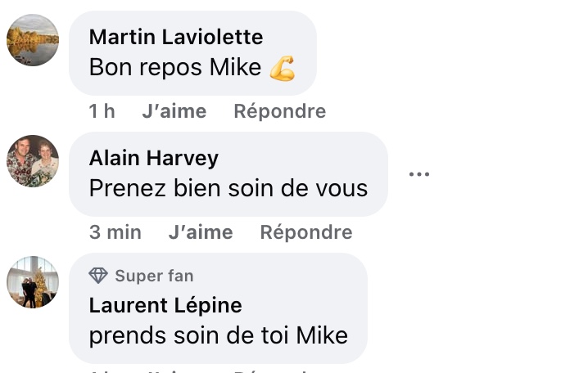The image size is (588, 373).
Task: Click the 'Super fan' badge label
Action: [x=154, y=276]
